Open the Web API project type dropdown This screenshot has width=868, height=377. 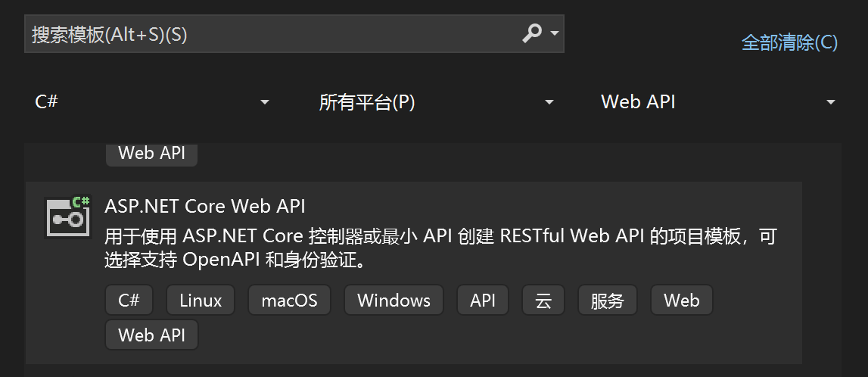click(718, 102)
